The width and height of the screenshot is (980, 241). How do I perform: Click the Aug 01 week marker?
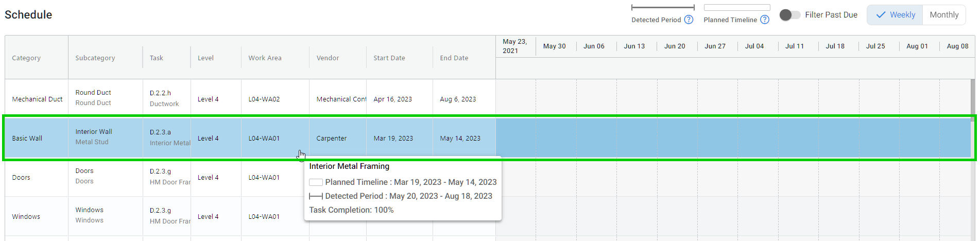click(x=917, y=46)
